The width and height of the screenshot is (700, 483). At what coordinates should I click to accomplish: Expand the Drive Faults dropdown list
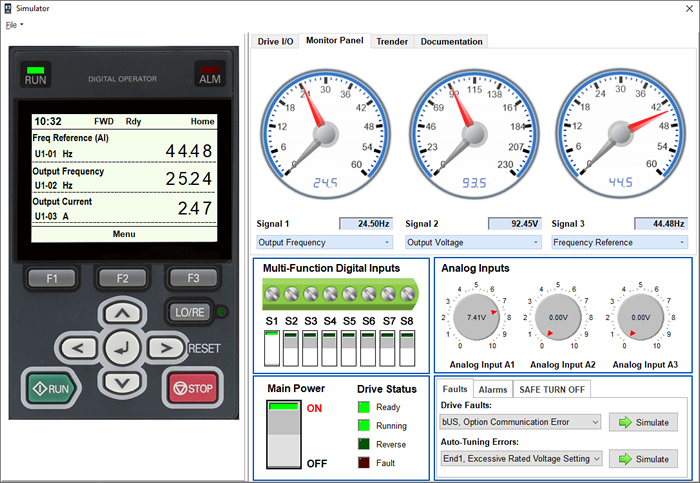tap(520, 422)
